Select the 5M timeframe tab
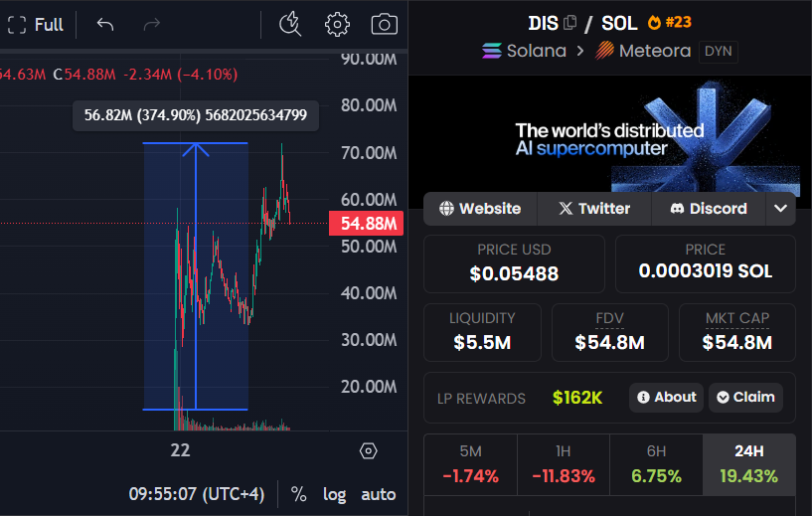Screen dimensions: 812x516 coord(471,464)
